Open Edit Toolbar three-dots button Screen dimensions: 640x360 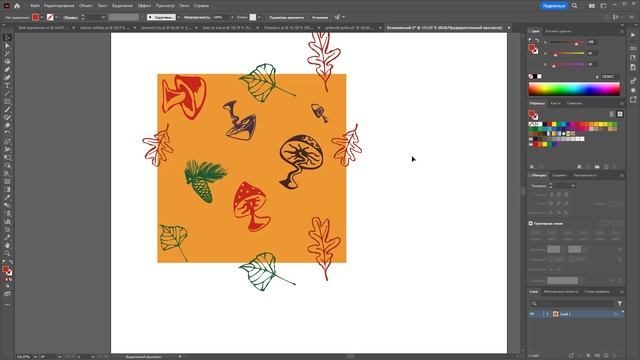click(x=7, y=304)
